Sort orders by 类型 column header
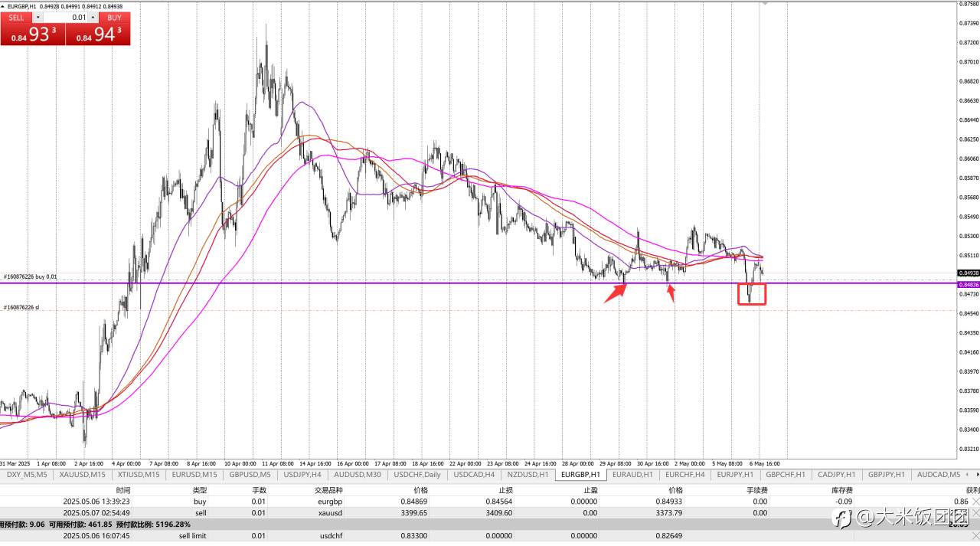The height and width of the screenshot is (546, 980). [x=200, y=490]
